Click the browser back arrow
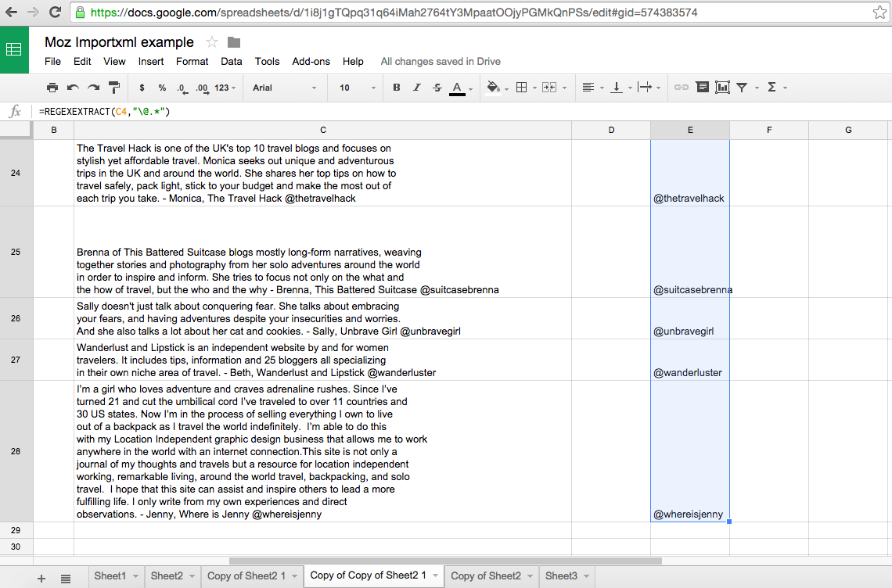The image size is (892, 588). (x=11, y=12)
